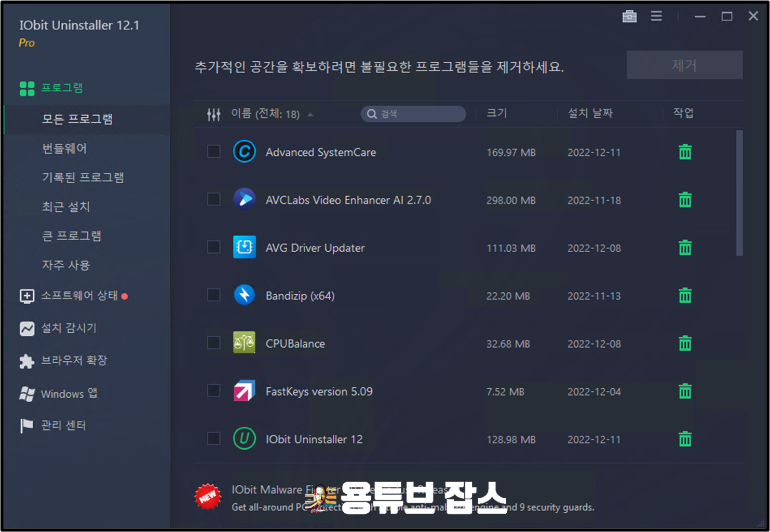This screenshot has width=770, height=532.
Task: Click the Bandizip (x64) name text
Action: point(300,296)
